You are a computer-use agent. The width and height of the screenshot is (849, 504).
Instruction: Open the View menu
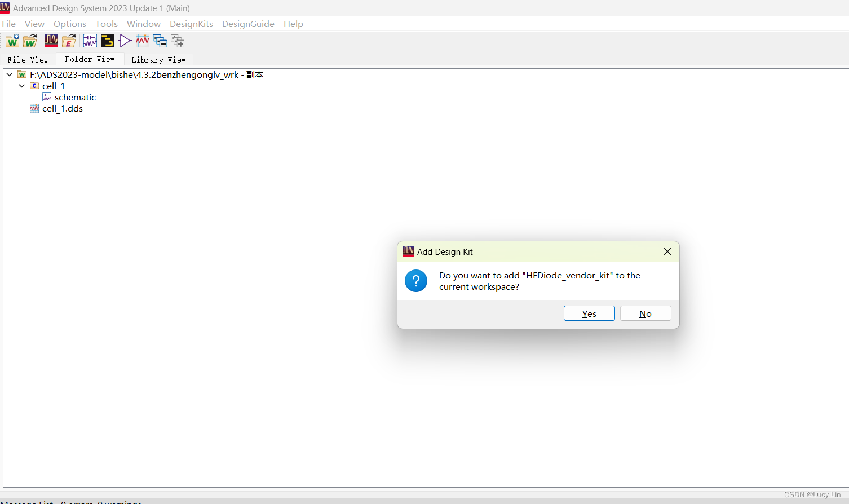[34, 24]
